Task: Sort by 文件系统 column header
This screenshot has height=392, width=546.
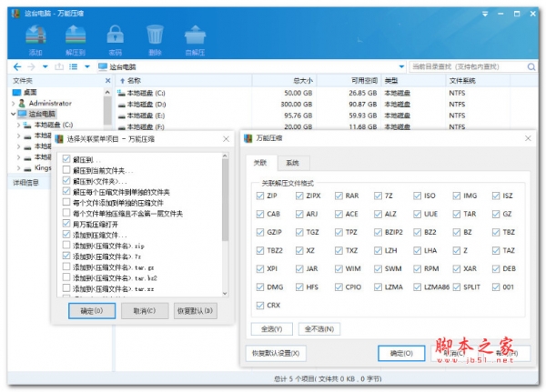Action: click(478, 81)
